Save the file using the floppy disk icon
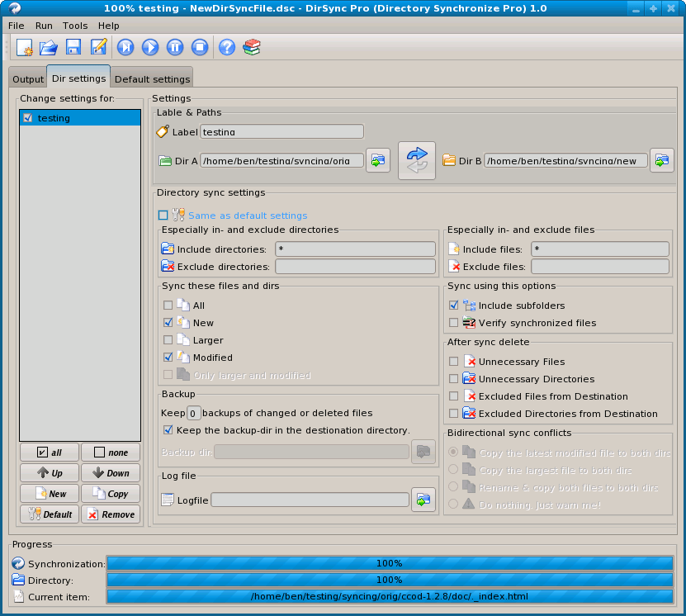This screenshot has width=686, height=616. pos(73,47)
